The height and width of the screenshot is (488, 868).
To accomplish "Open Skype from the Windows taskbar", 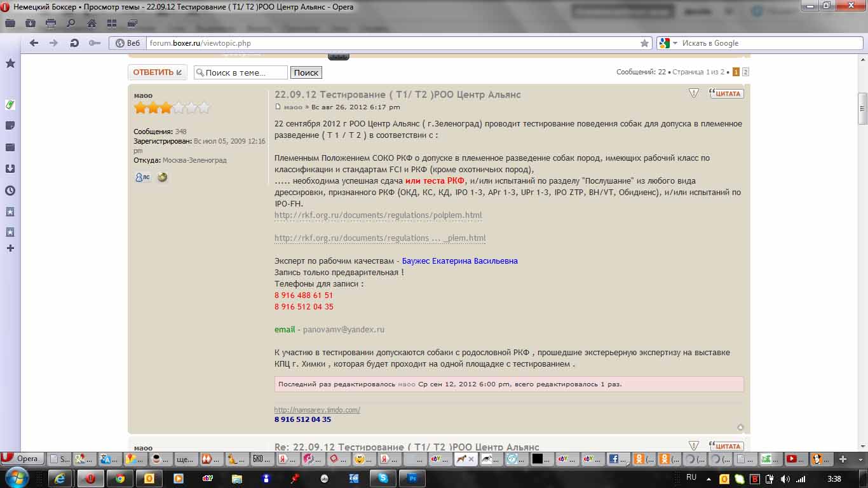I will click(x=383, y=478).
